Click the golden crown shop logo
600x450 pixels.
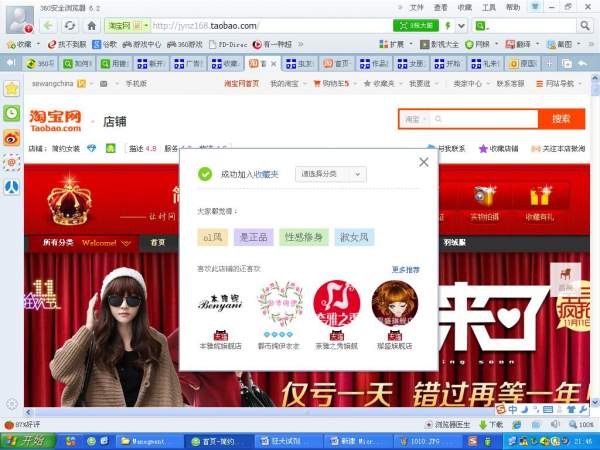69,201
